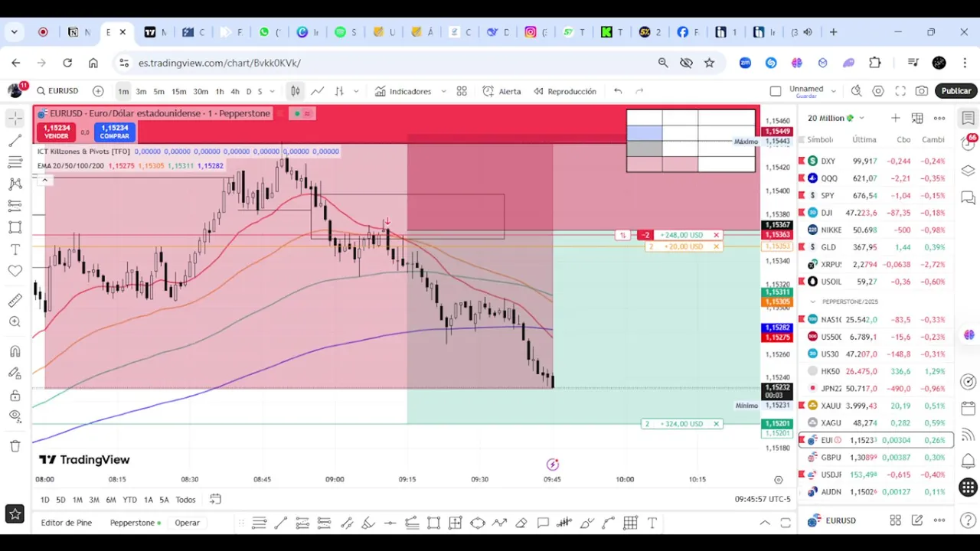
Task: Open the Indicadores favorites dropdown arrow
Action: click(x=443, y=92)
